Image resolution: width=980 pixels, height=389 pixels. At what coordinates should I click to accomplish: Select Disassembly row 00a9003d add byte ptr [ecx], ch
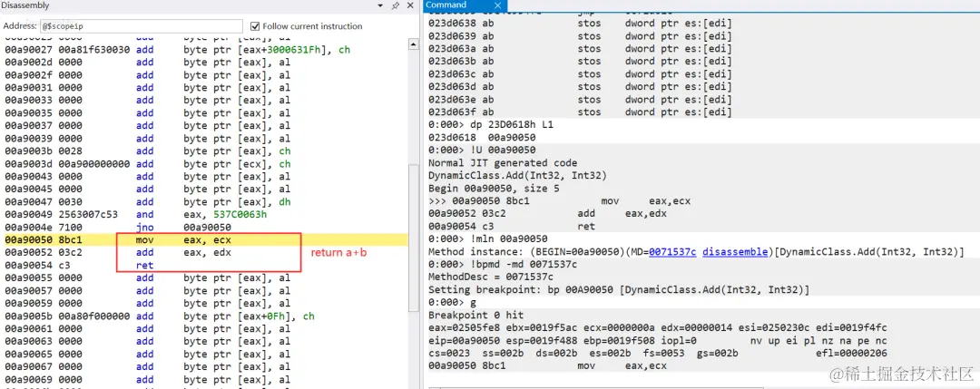coord(206,163)
